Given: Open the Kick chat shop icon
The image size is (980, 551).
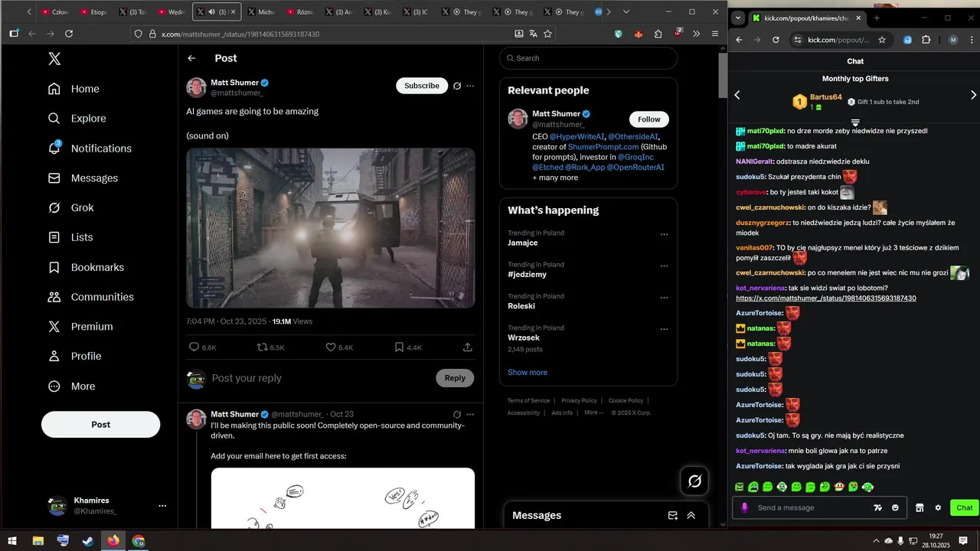Looking at the screenshot, I should (x=920, y=507).
